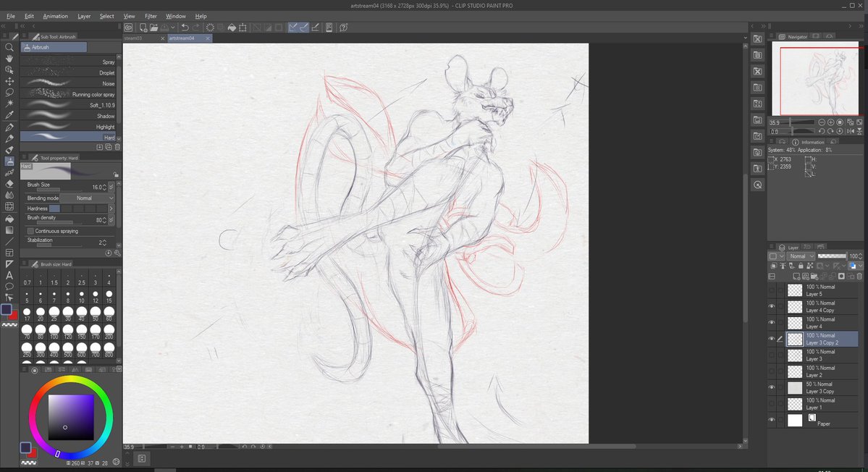Select the Hand move-view tool
Screen dimensions: 868x472
click(9, 59)
